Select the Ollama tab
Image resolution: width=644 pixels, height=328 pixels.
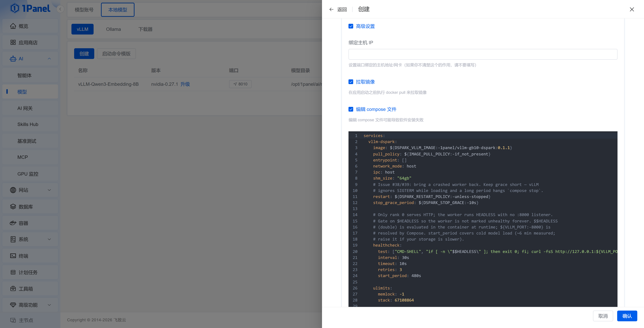[x=113, y=29]
